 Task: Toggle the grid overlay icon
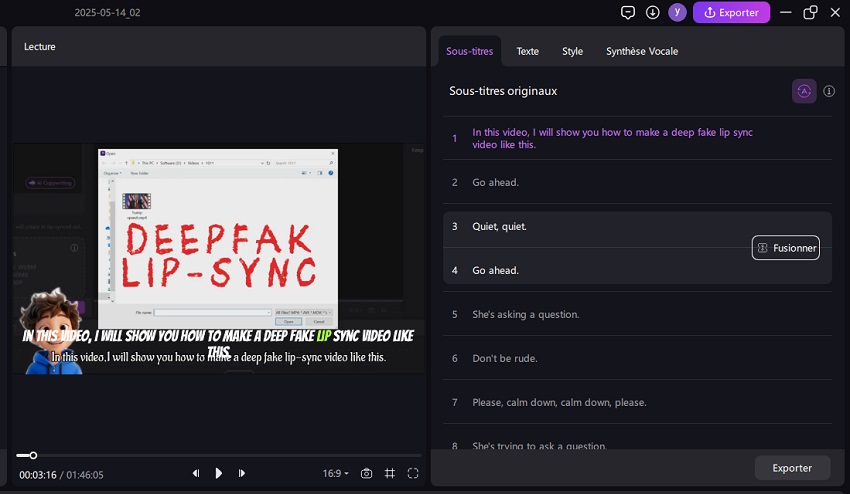[390, 473]
